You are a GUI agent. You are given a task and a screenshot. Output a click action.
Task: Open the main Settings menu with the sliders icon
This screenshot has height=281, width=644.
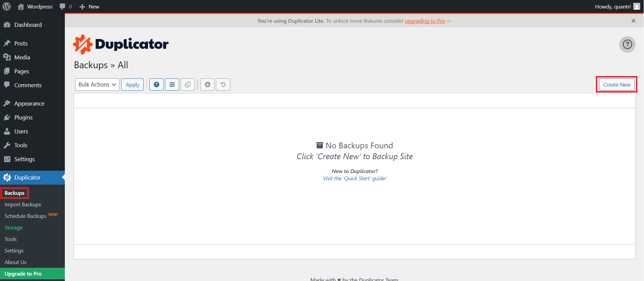32,159
